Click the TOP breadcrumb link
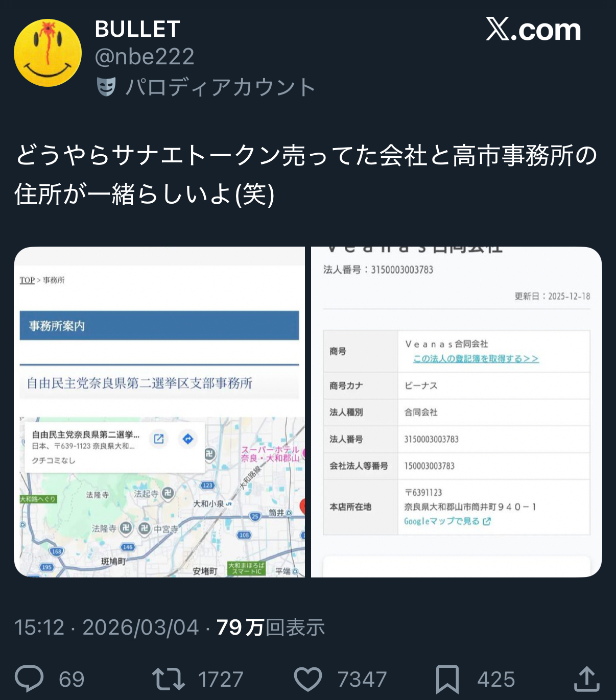Screen dimensions: 616x700 tap(27, 280)
